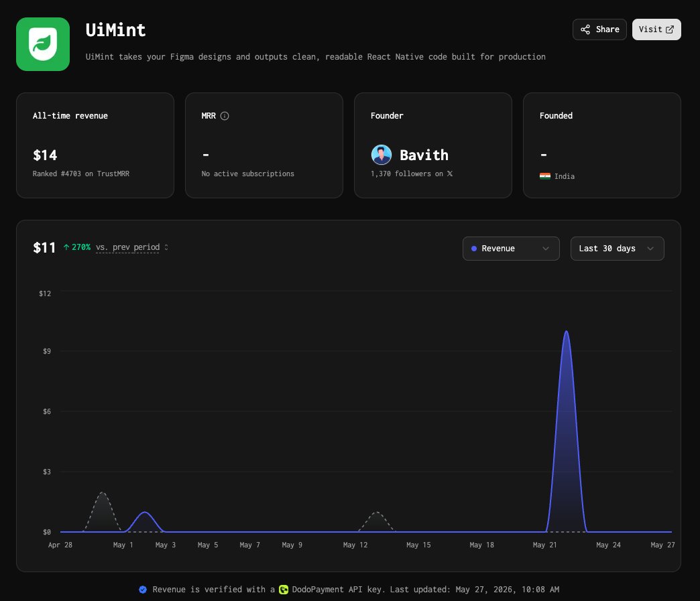
Task: Click the share icon in Share button
Action: tap(585, 29)
